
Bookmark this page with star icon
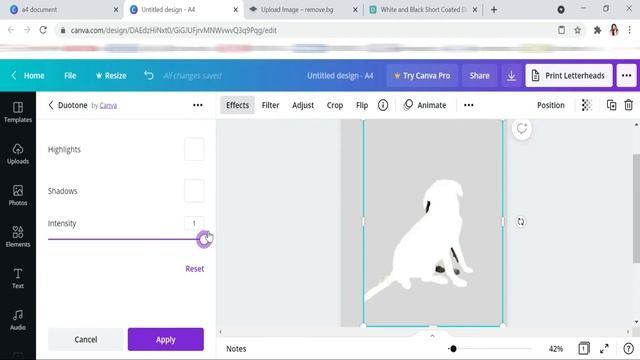[577, 30]
